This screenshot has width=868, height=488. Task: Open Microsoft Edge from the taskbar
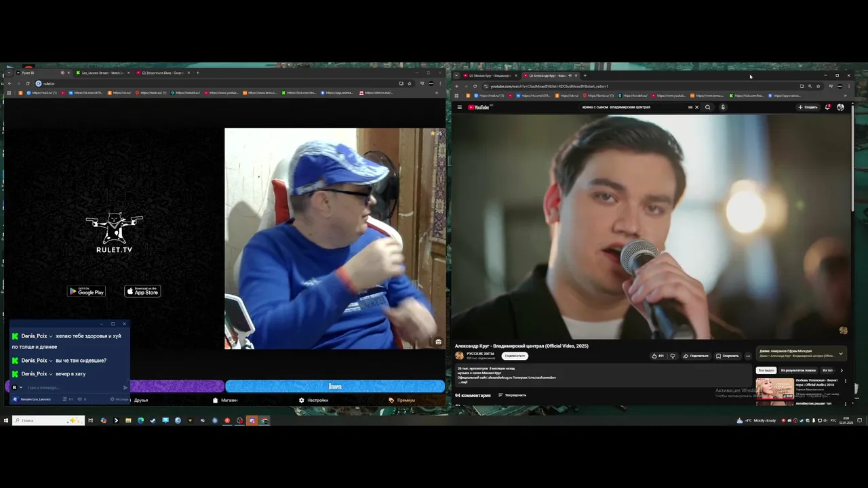(140, 420)
